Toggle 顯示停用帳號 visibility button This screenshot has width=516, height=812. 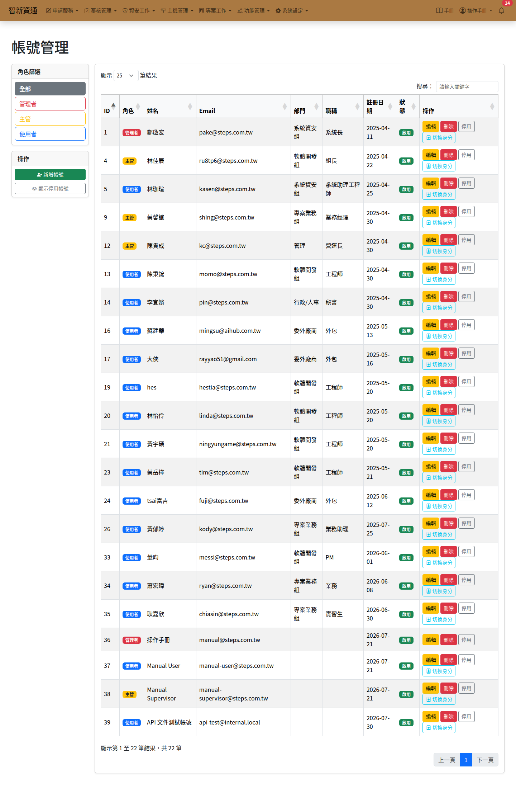click(x=50, y=189)
